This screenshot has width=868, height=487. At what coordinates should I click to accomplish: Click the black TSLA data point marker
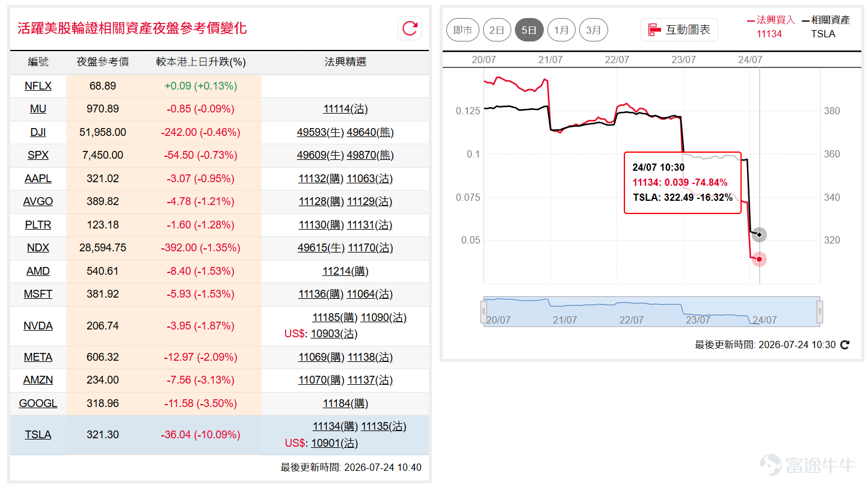click(759, 234)
